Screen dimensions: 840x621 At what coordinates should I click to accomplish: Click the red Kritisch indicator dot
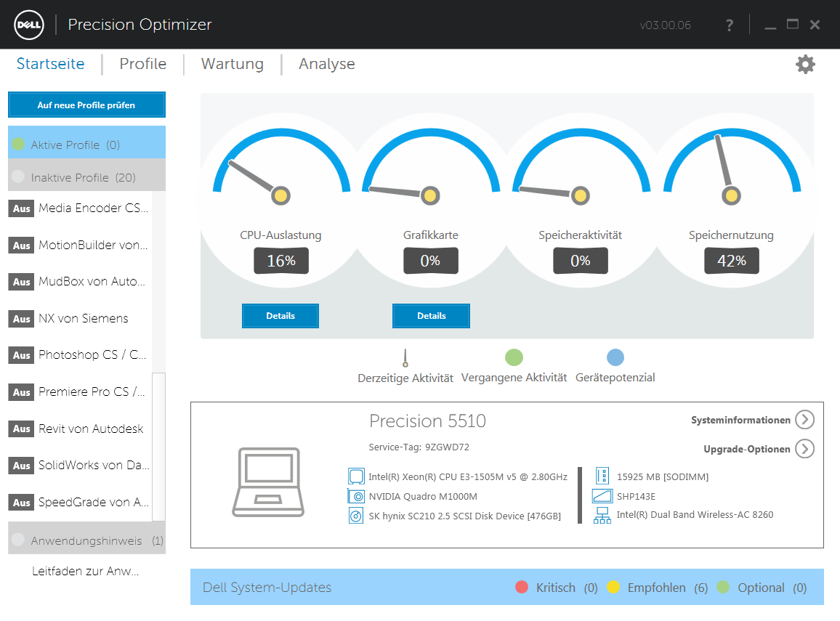522,588
